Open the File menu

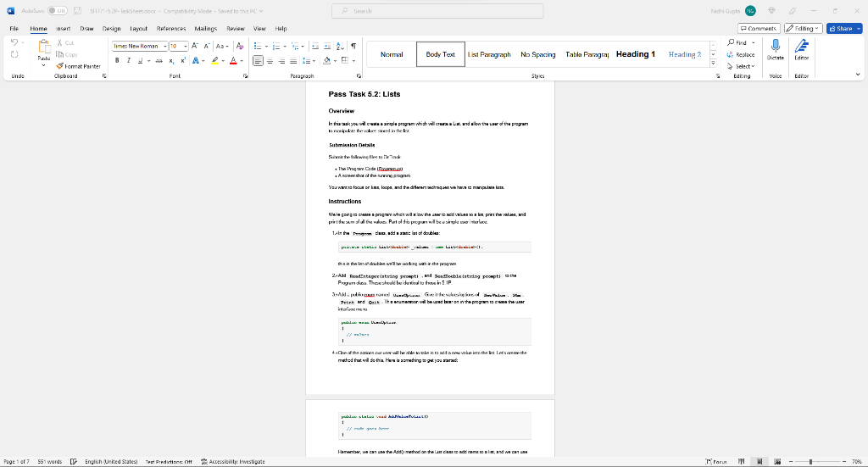click(x=14, y=29)
